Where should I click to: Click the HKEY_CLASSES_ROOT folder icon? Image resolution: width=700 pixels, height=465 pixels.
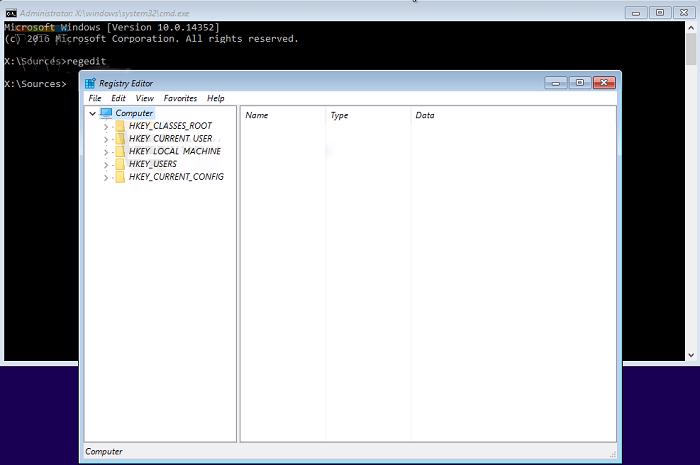[x=120, y=126]
